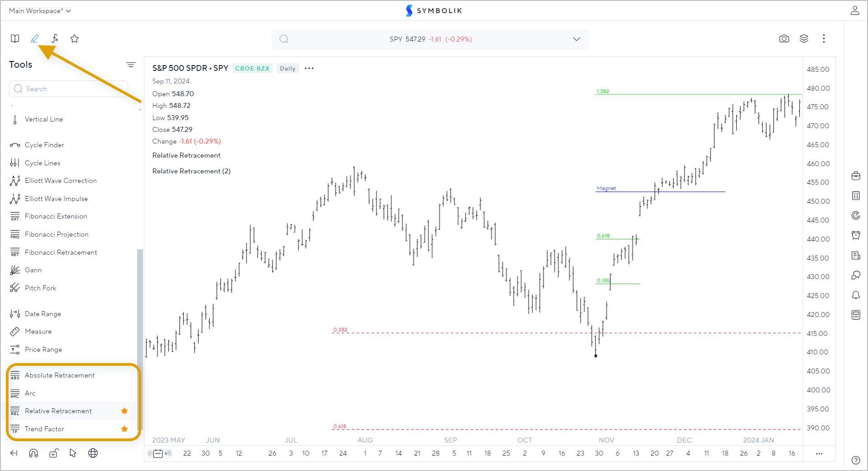The height and width of the screenshot is (471, 868).
Task: Open the vertical three-dot menu at top right
Action: click(x=824, y=38)
